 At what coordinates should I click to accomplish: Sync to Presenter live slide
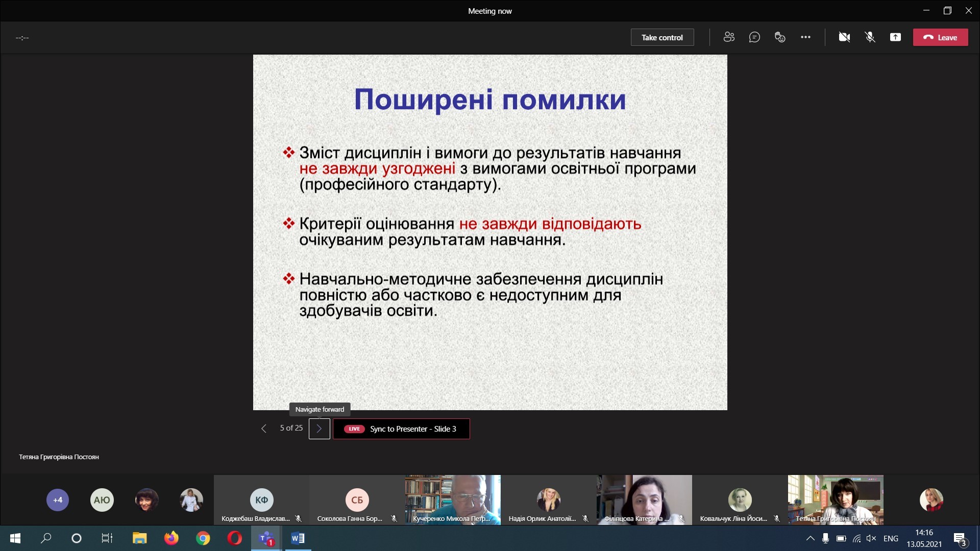(x=401, y=429)
